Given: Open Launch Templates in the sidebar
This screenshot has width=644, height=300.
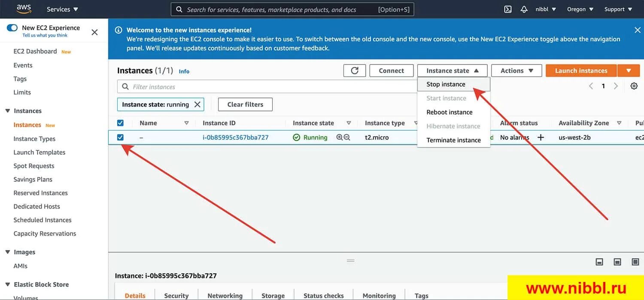Looking at the screenshot, I should pos(39,152).
